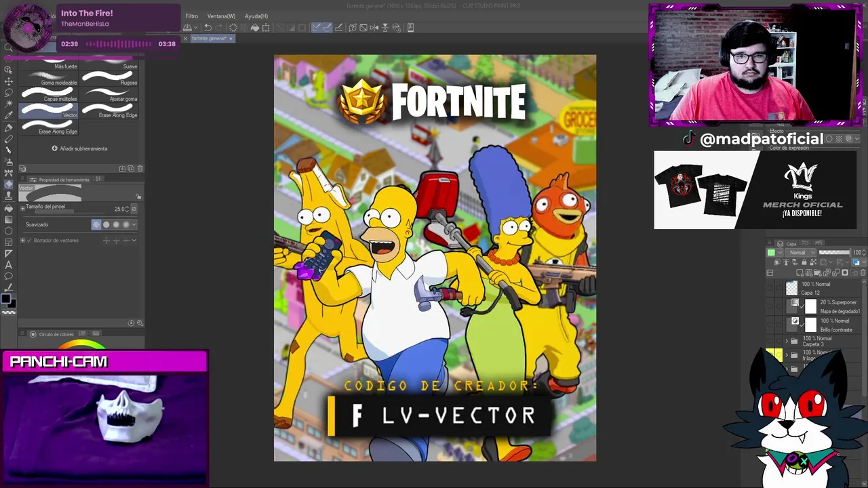This screenshot has height=488, width=868.
Task: Toggle Snap to special ruler
Action: [x=328, y=28]
